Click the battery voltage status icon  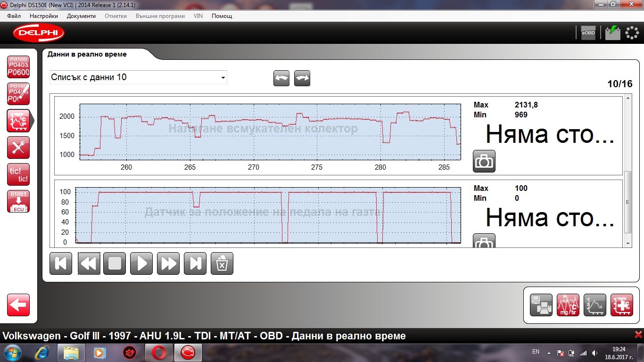612,33
